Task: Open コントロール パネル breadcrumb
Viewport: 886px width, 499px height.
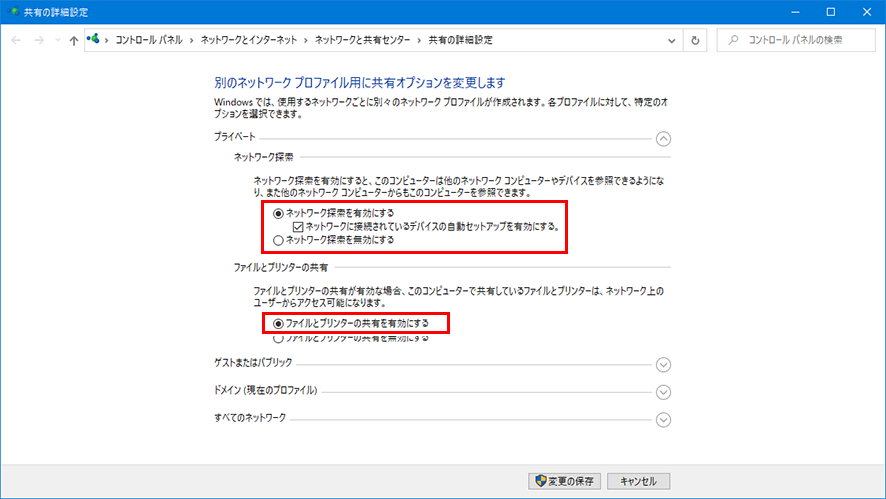Action: pos(149,40)
